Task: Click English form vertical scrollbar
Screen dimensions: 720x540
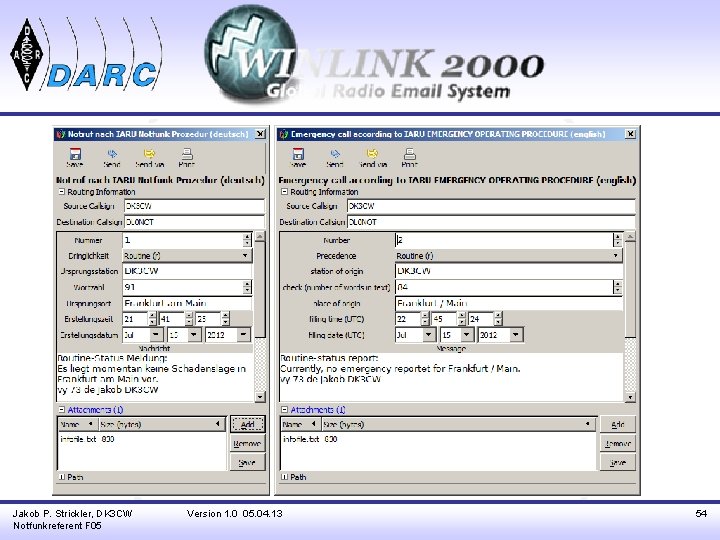Action: tap(630, 289)
